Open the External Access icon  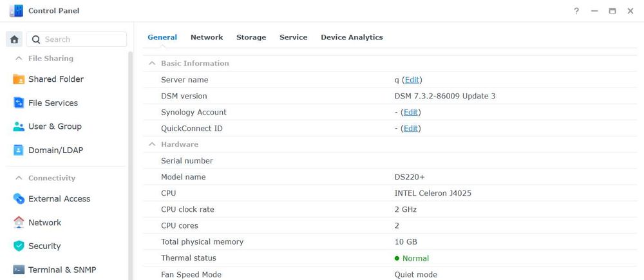19,199
